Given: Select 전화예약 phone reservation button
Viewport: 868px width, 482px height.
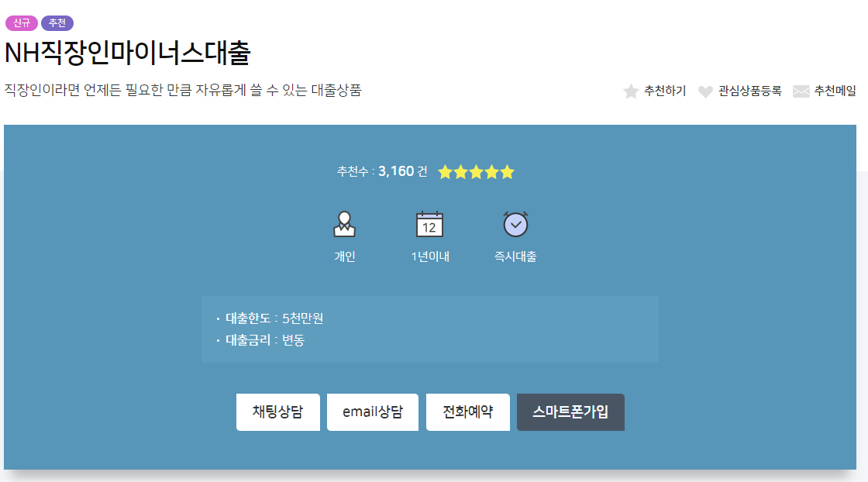Looking at the screenshot, I should 468,412.
